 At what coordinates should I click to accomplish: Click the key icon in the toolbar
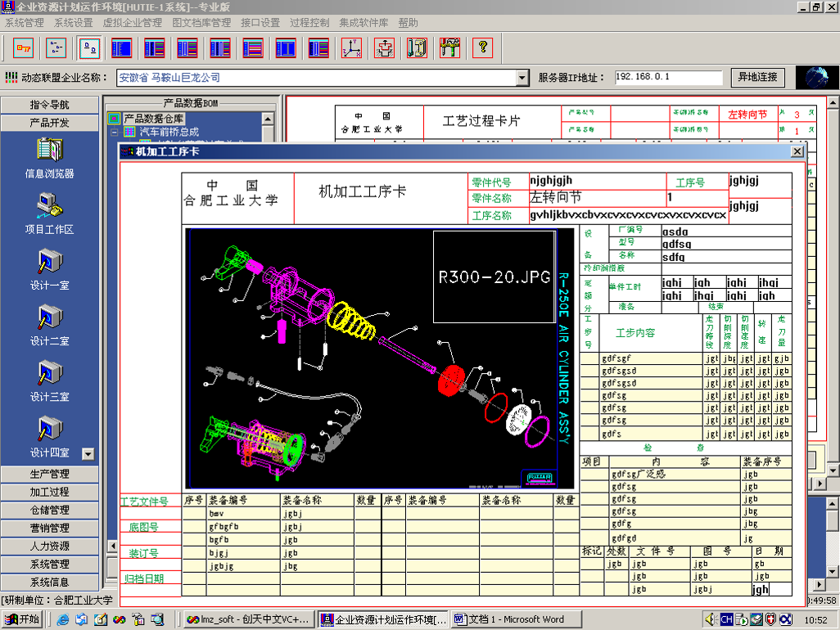(24, 48)
